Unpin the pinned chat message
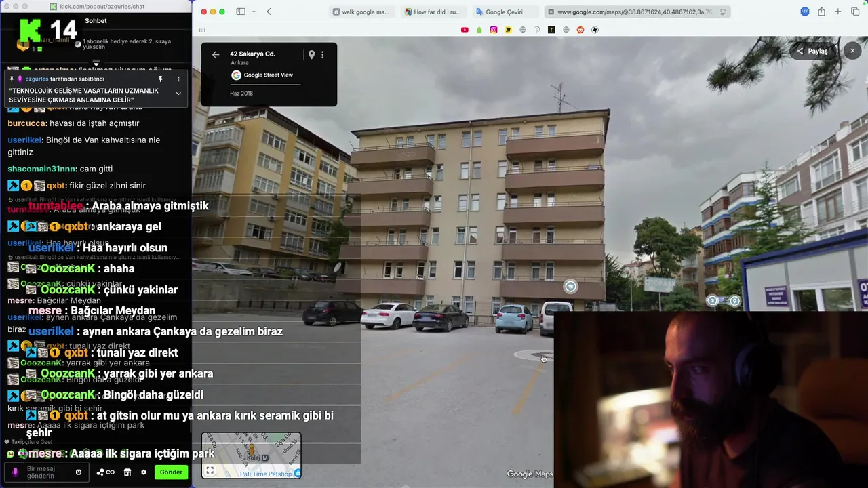The image size is (868, 488). [161, 79]
